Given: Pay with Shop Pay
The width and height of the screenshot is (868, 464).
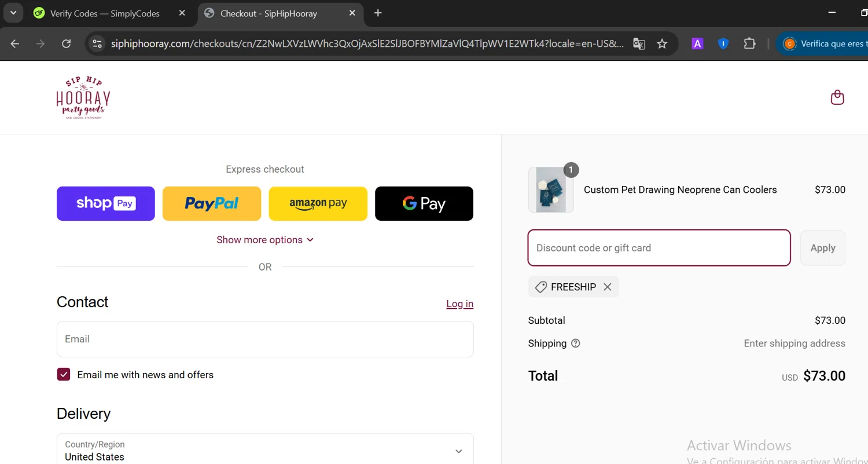Looking at the screenshot, I should (106, 203).
